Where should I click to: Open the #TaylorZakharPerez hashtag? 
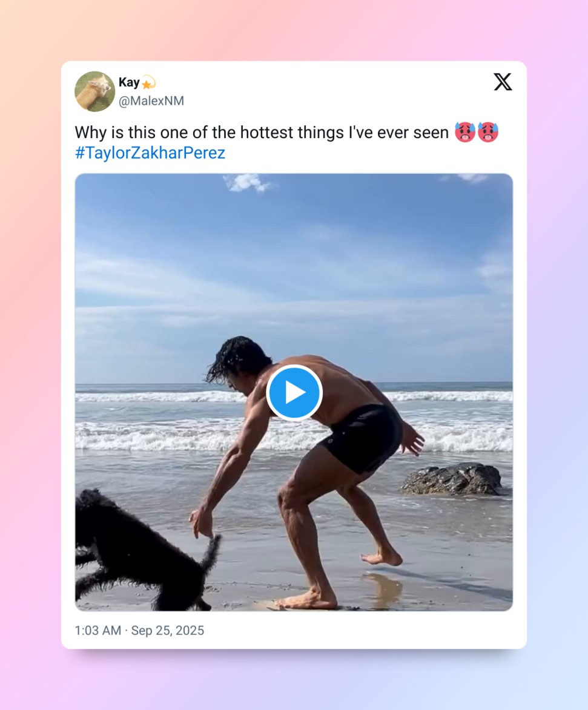150,153
